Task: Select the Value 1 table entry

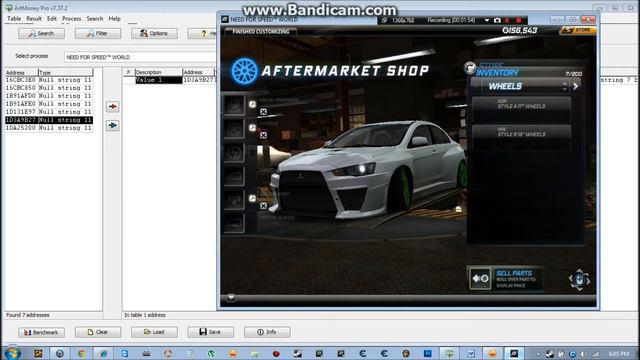Action: point(158,80)
